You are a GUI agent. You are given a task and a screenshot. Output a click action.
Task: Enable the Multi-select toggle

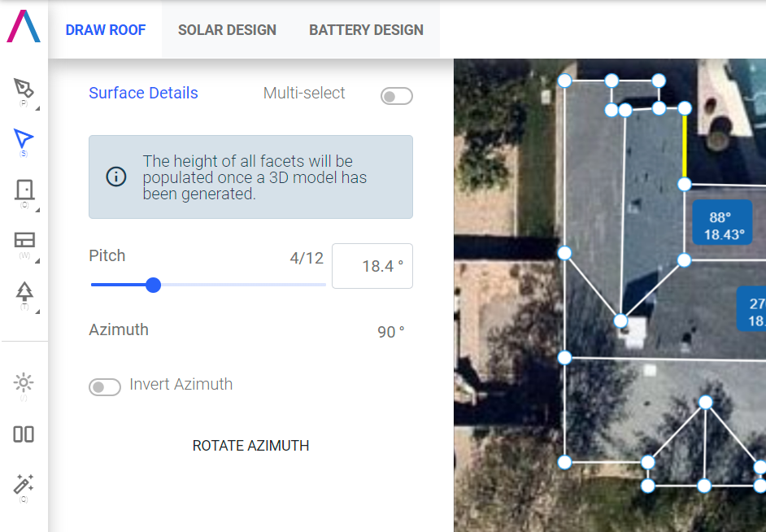[x=396, y=97]
